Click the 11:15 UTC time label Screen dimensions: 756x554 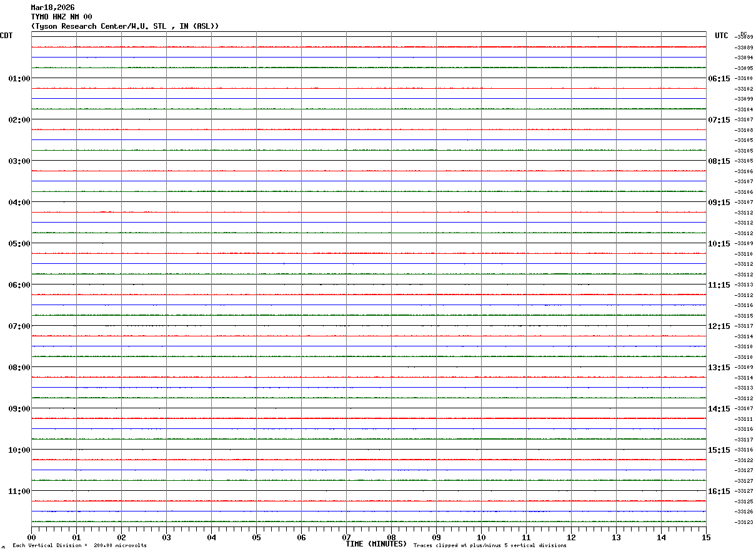click(x=719, y=285)
